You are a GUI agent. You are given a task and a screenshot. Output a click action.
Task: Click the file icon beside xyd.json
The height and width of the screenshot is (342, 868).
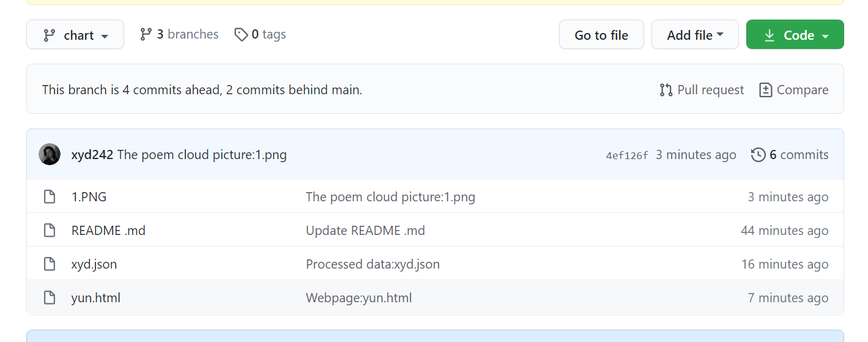pyautogui.click(x=50, y=264)
